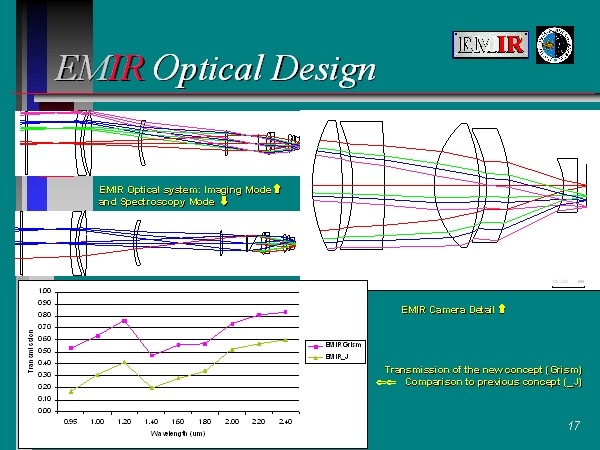600x450 pixels.
Task: Click the imaging mode optical layout diagram
Action: point(157,143)
